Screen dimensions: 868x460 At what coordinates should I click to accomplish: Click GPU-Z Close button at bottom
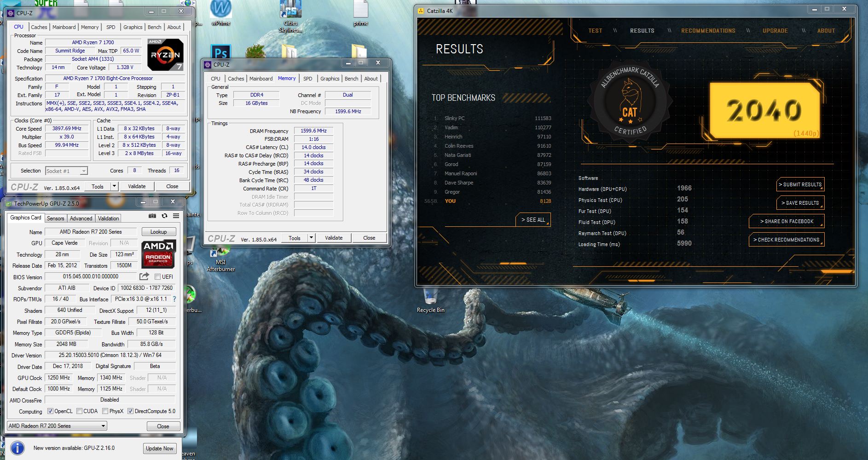[x=163, y=426]
